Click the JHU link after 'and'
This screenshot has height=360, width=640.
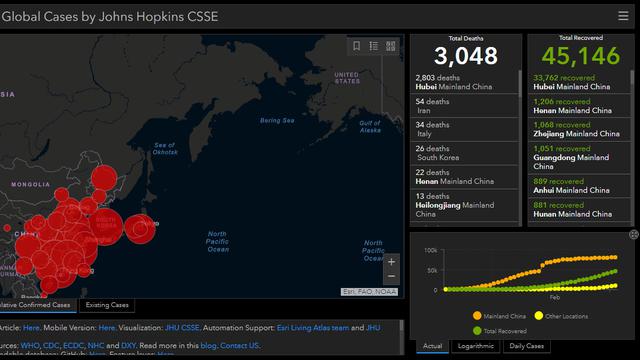[373, 328]
